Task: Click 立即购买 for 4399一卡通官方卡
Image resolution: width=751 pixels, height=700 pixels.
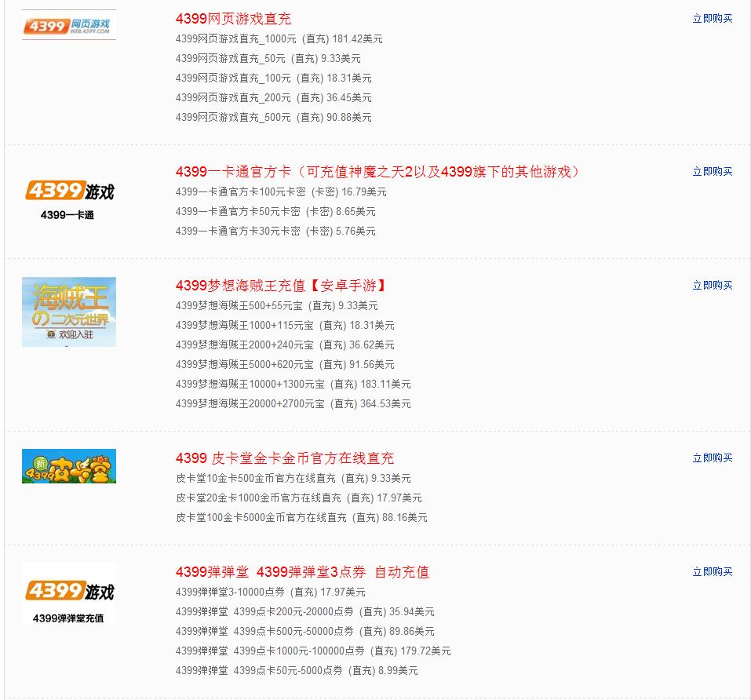Action: coord(713,171)
